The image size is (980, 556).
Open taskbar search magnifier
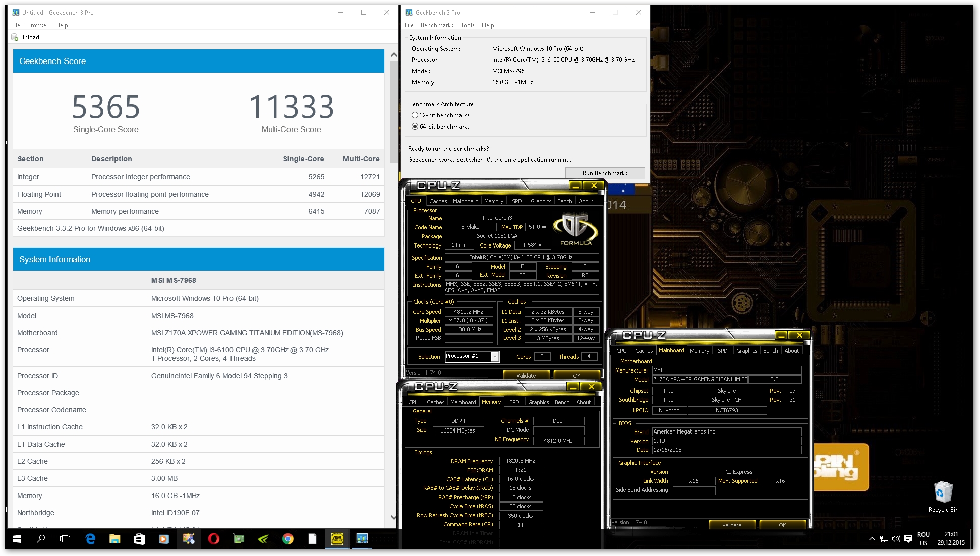41,539
